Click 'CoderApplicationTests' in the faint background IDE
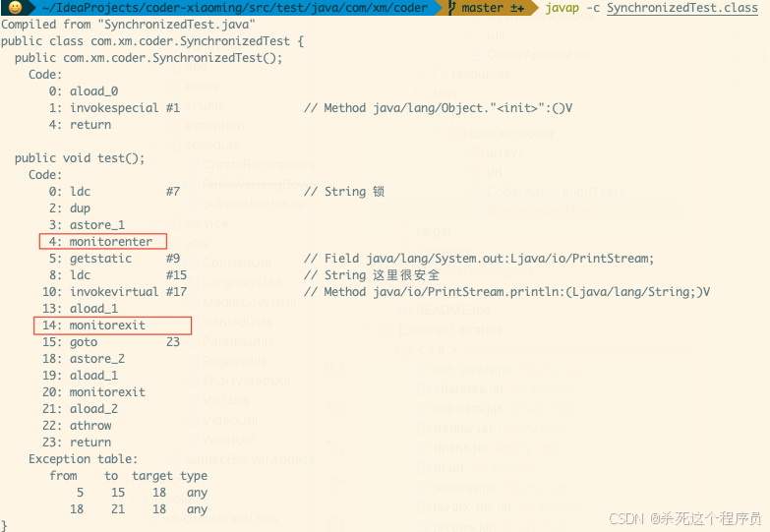Image resolution: width=770 pixels, height=532 pixels. pyautogui.click(x=556, y=192)
